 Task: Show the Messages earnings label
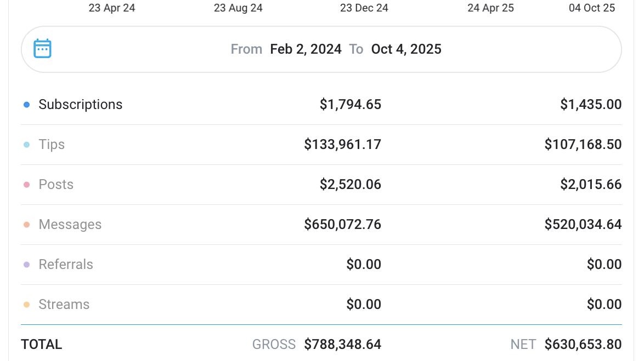click(x=70, y=225)
